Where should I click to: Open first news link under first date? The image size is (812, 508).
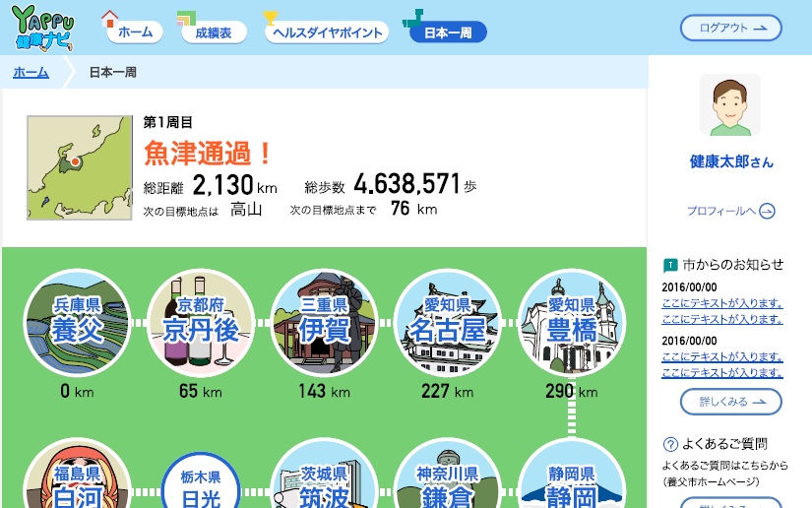tap(722, 303)
